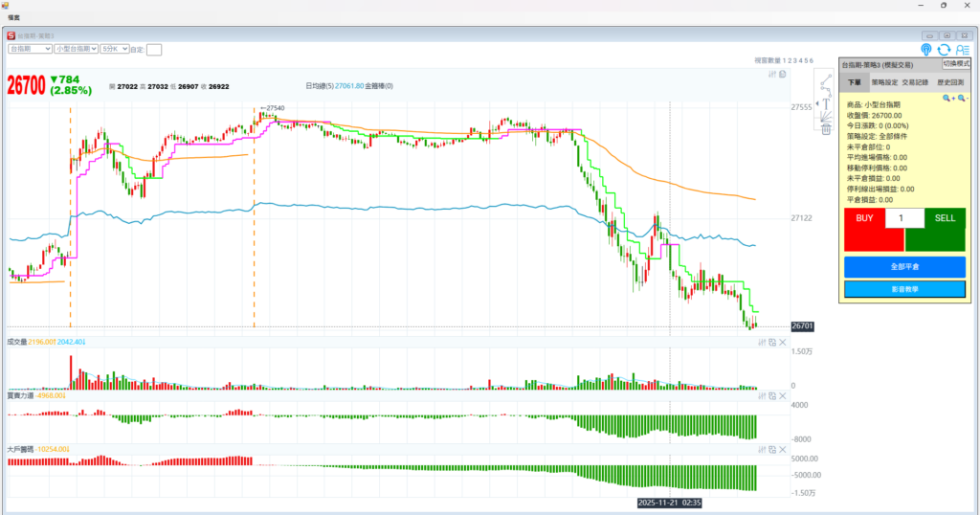Image resolution: width=980 pixels, height=515 pixels.
Task: Open the user list icon
Action: [x=962, y=50]
